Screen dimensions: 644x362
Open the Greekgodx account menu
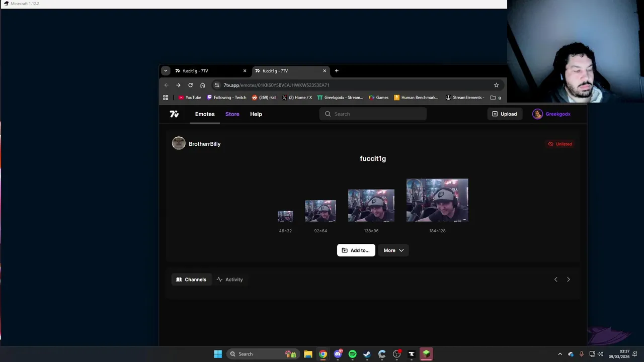click(x=551, y=114)
